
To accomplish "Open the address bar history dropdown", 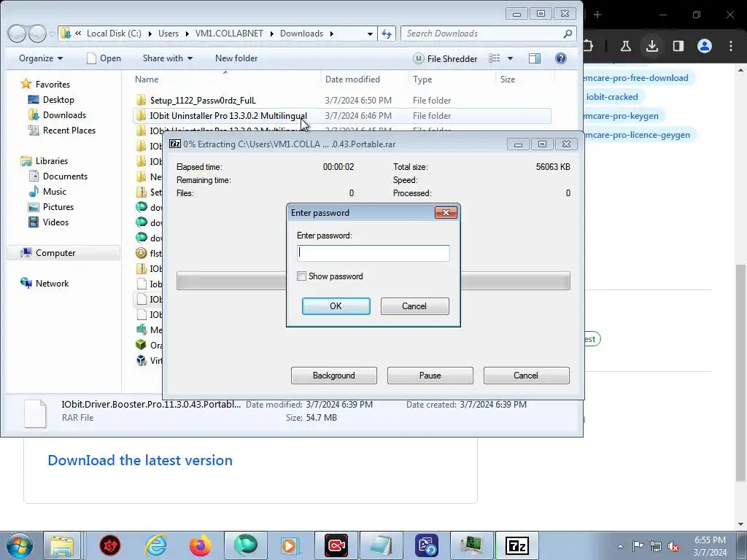I will (x=370, y=34).
